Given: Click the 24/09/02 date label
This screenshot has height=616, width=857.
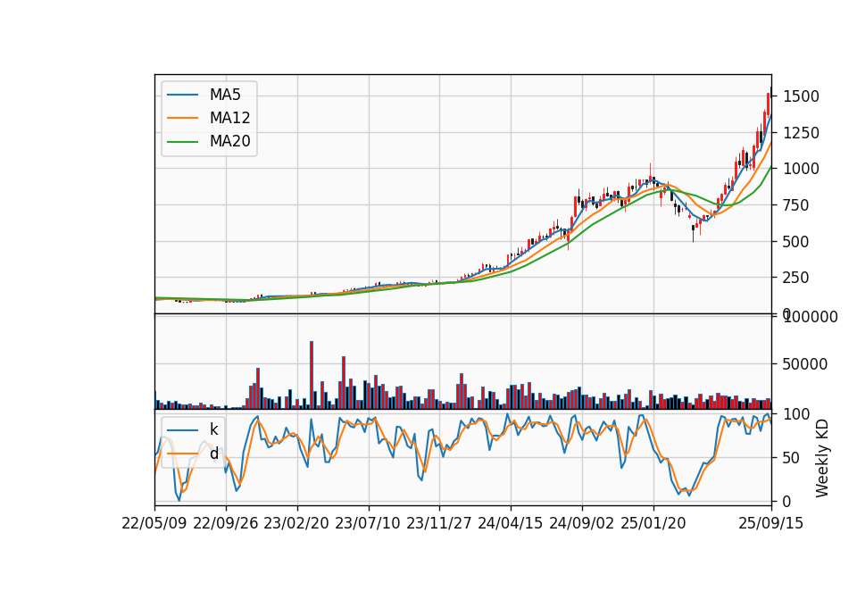Looking at the screenshot, I should pyautogui.click(x=581, y=524).
